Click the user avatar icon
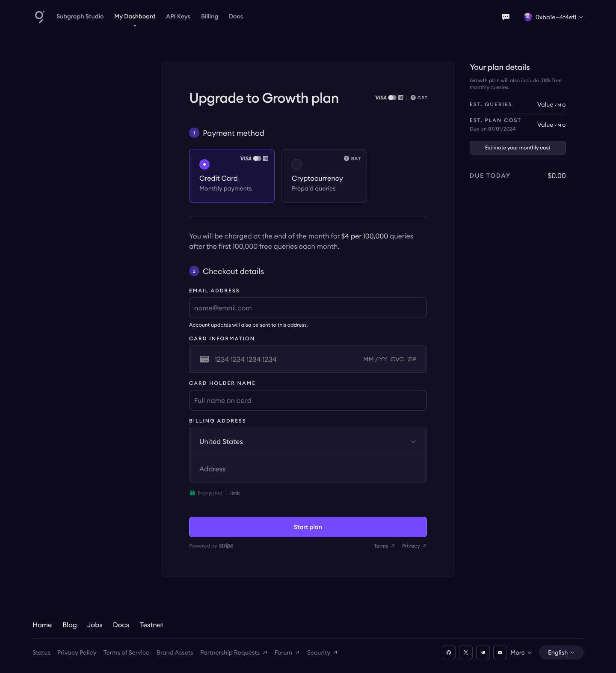Screen dimensions: 616x673 point(528,17)
